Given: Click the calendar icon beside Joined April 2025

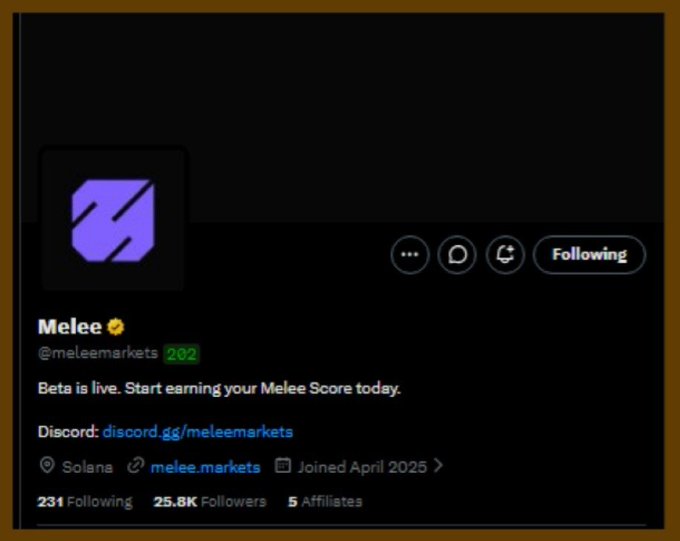Looking at the screenshot, I should coord(283,466).
